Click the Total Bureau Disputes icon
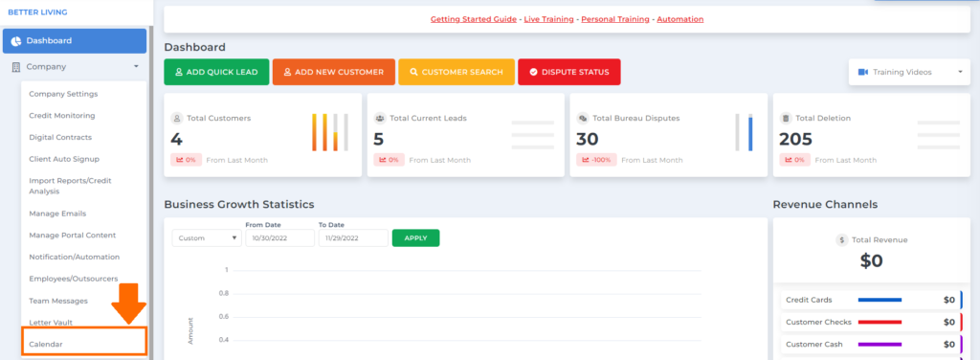The height and width of the screenshot is (360, 980). 583,118
